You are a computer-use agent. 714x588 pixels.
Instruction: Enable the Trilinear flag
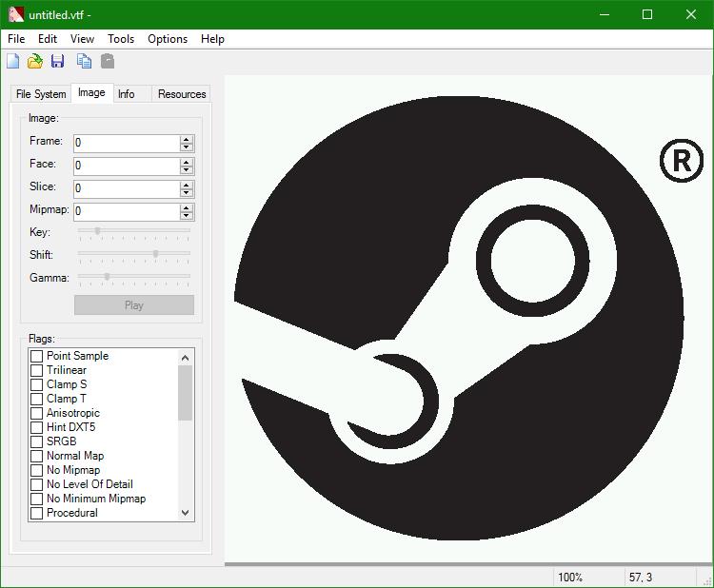tap(36, 370)
